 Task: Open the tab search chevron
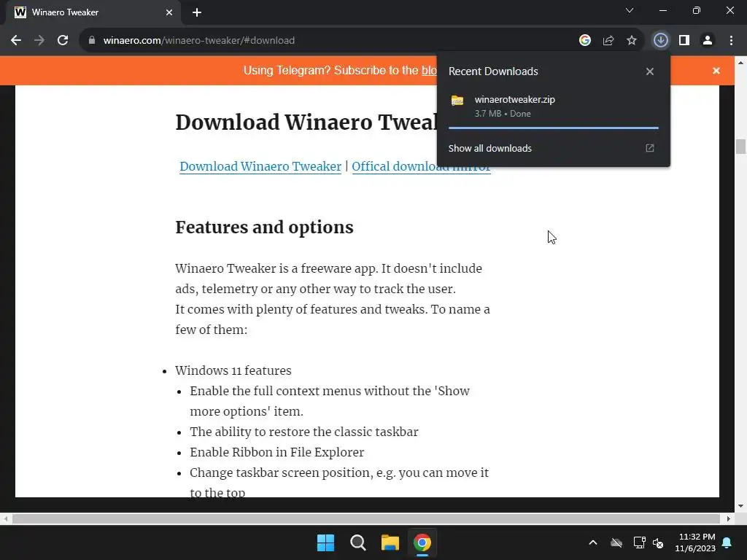click(630, 10)
